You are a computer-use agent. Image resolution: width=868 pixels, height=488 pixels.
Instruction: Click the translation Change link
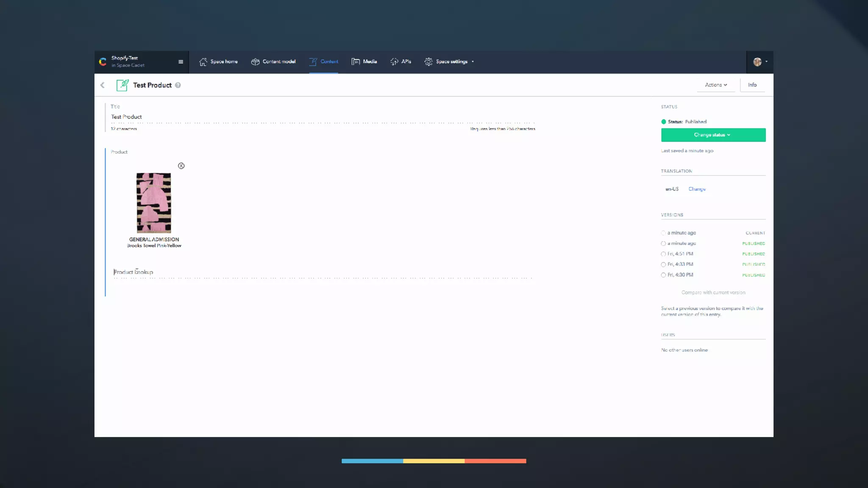coord(697,189)
